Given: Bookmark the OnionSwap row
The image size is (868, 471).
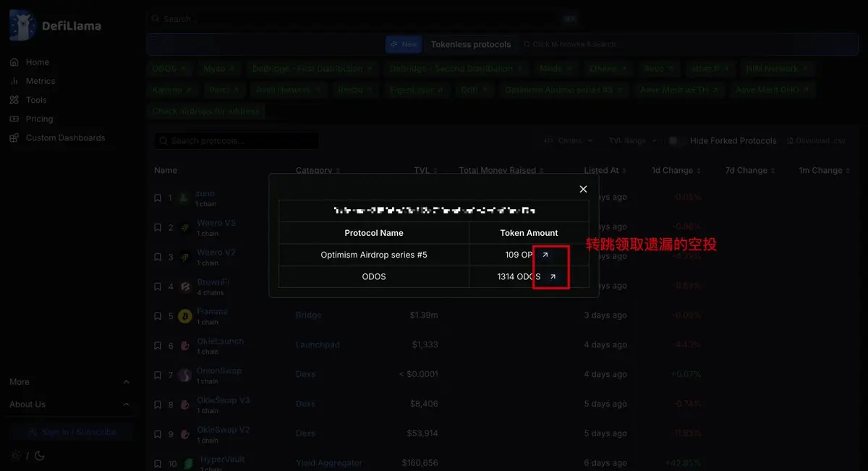Looking at the screenshot, I should 158,375.
